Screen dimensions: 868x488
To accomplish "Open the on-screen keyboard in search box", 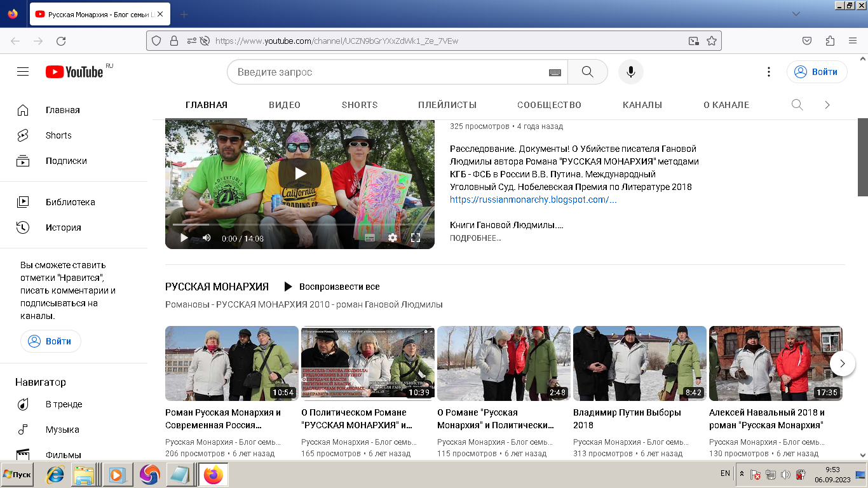I will tap(555, 72).
